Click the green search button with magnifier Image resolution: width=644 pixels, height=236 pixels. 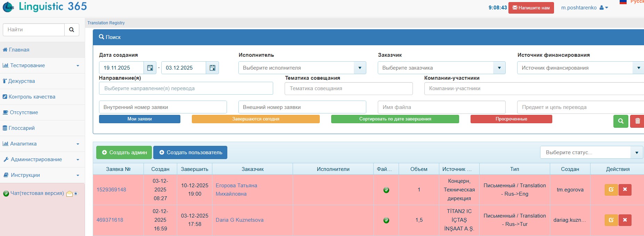click(x=620, y=121)
